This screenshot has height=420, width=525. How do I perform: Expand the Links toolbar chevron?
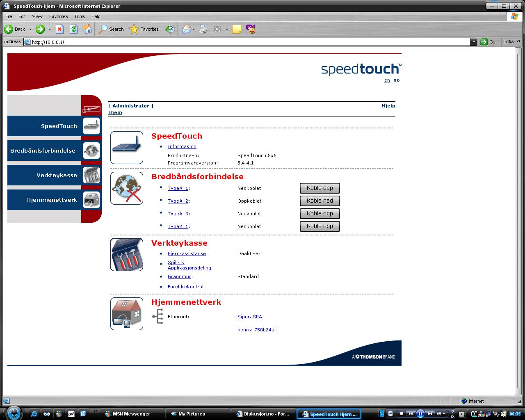(x=519, y=41)
